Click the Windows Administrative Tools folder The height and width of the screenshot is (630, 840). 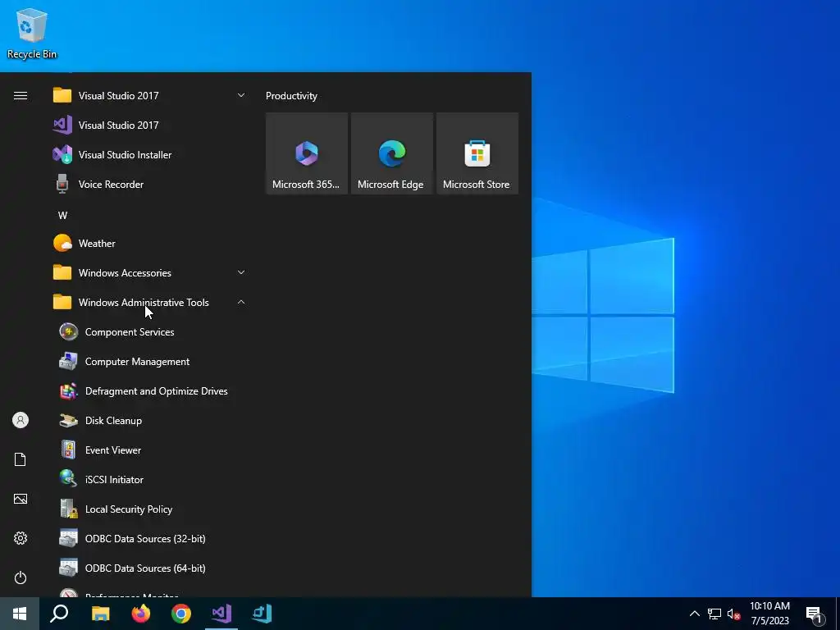coord(149,302)
